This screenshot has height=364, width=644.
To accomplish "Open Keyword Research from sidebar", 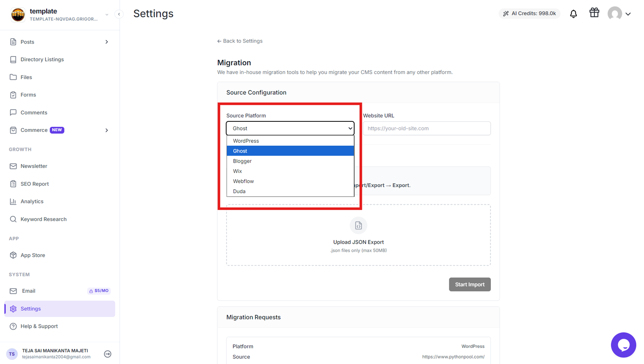I will tap(43, 219).
